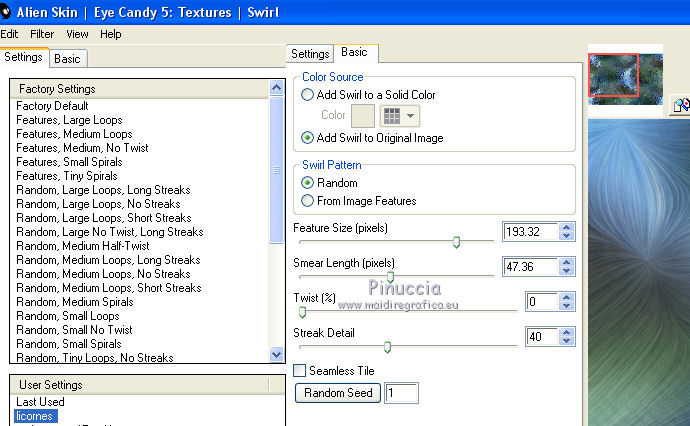This screenshot has height=426, width=690.
Task: Open the color palette grid dropdown
Action: tap(400, 116)
